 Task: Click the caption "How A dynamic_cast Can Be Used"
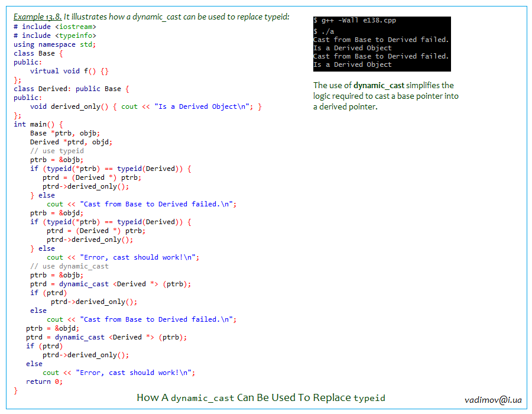[261, 397]
